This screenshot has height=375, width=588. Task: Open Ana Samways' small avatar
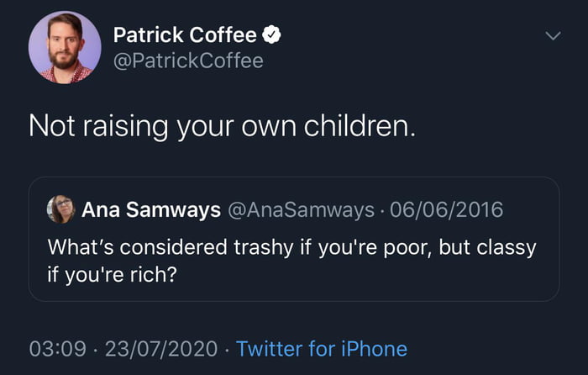pos(60,209)
